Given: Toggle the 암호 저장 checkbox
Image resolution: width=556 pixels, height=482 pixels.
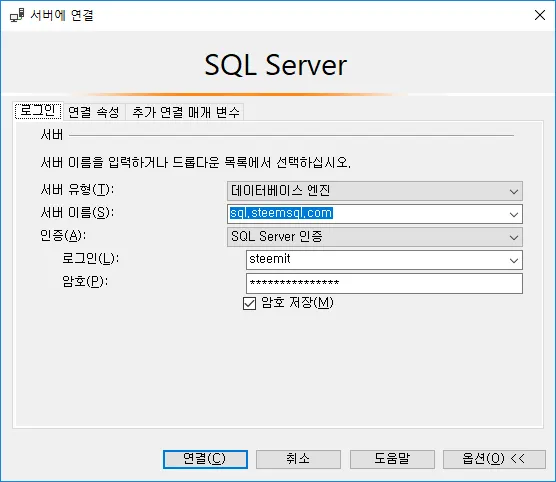Looking at the screenshot, I should (x=249, y=304).
